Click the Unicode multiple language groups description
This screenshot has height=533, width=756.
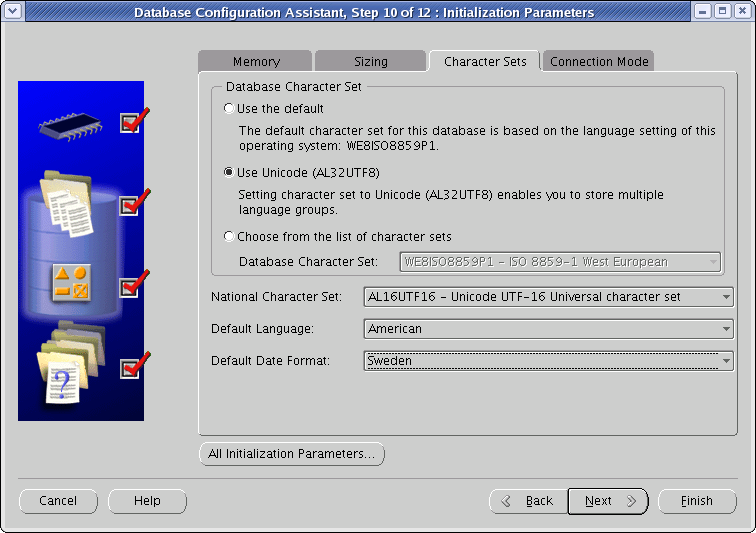pyautogui.click(x=451, y=202)
